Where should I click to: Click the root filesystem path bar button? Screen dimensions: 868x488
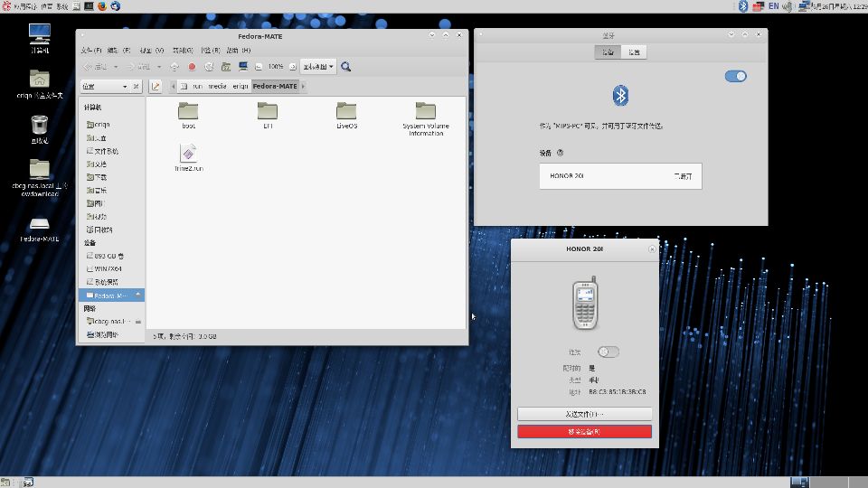click(184, 87)
